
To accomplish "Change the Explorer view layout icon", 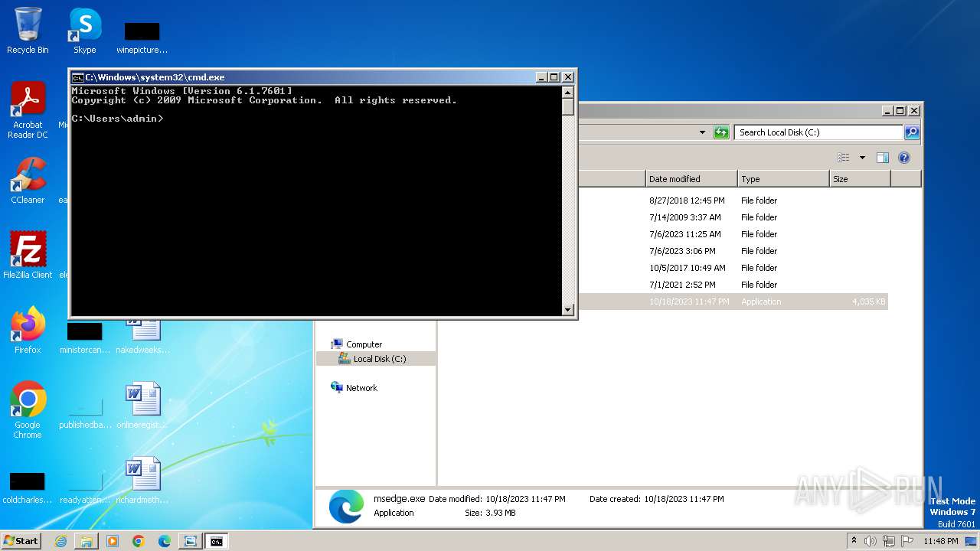I will [x=844, y=158].
